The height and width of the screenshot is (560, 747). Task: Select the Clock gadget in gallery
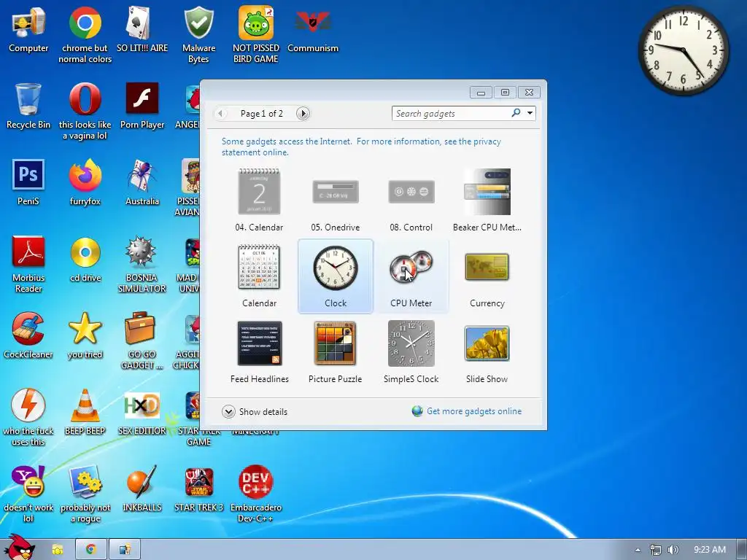pos(336,276)
